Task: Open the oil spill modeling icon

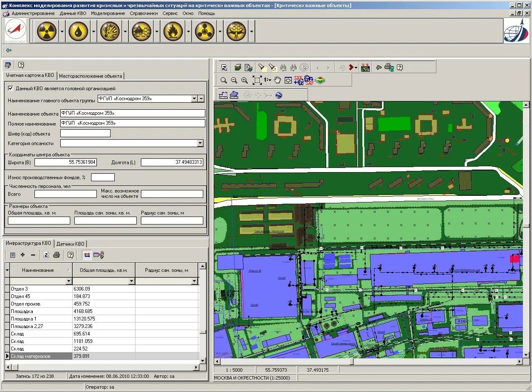Action: pos(78,31)
